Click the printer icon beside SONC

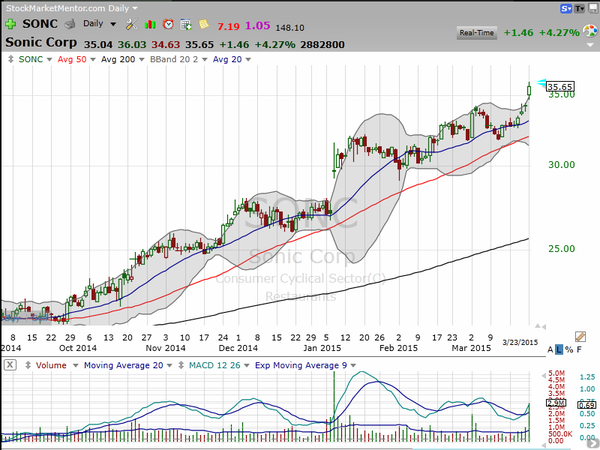pyautogui.click(x=70, y=24)
